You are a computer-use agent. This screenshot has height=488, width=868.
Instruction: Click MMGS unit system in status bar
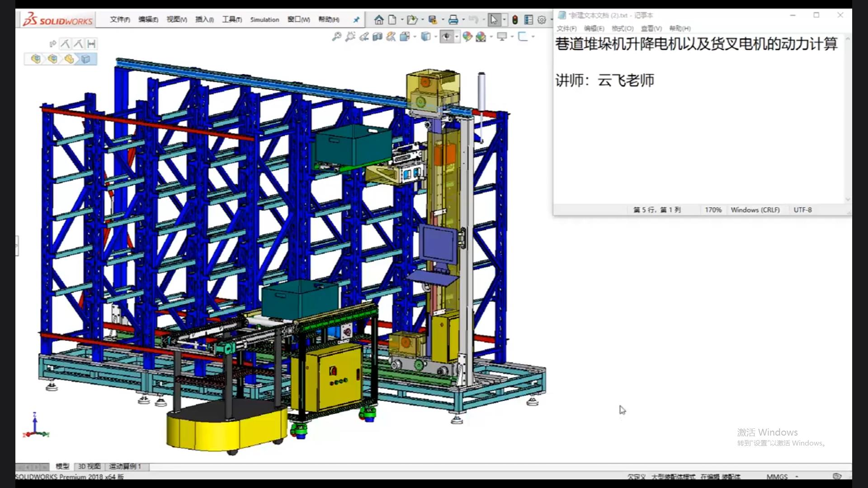[777, 477]
